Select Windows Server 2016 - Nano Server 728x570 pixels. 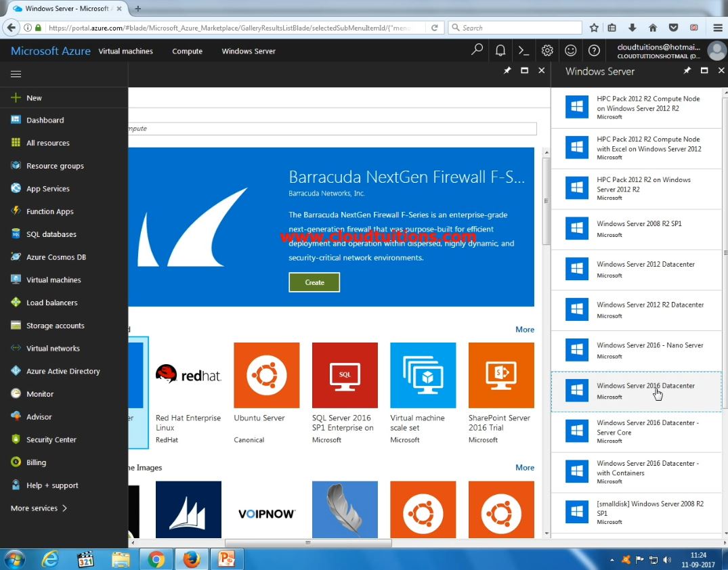[636, 351]
